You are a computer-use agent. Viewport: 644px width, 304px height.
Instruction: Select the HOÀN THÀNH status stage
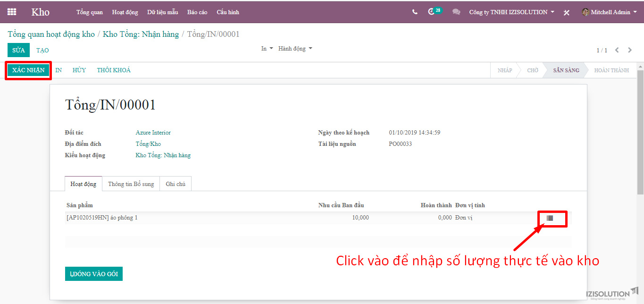pyautogui.click(x=611, y=70)
